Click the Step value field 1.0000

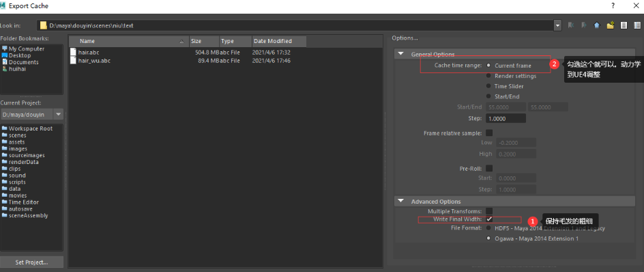click(506, 118)
